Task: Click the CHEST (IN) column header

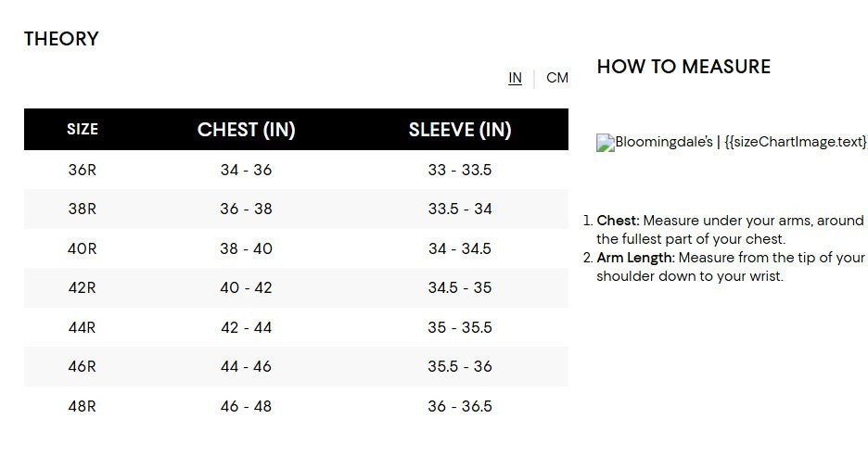Action: (246, 130)
